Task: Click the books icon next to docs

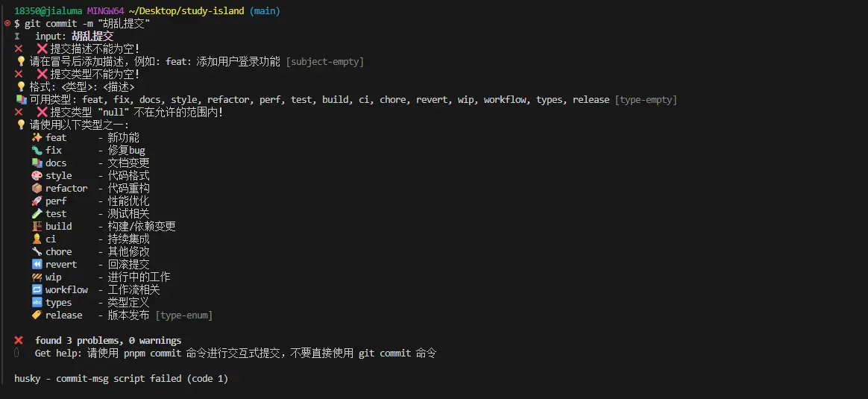Action: click(37, 163)
